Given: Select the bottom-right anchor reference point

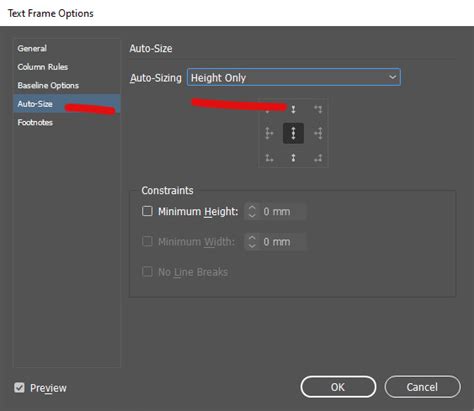Looking at the screenshot, I should coord(318,158).
